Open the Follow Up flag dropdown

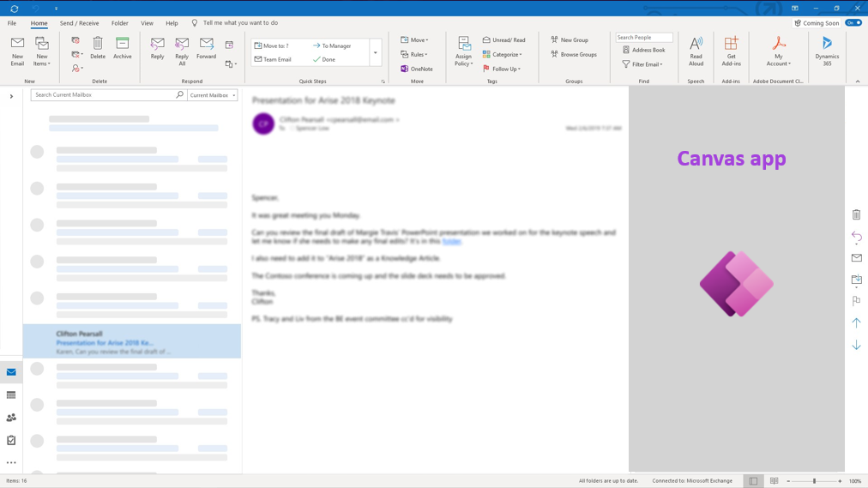pyautogui.click(x=502, y=69)
